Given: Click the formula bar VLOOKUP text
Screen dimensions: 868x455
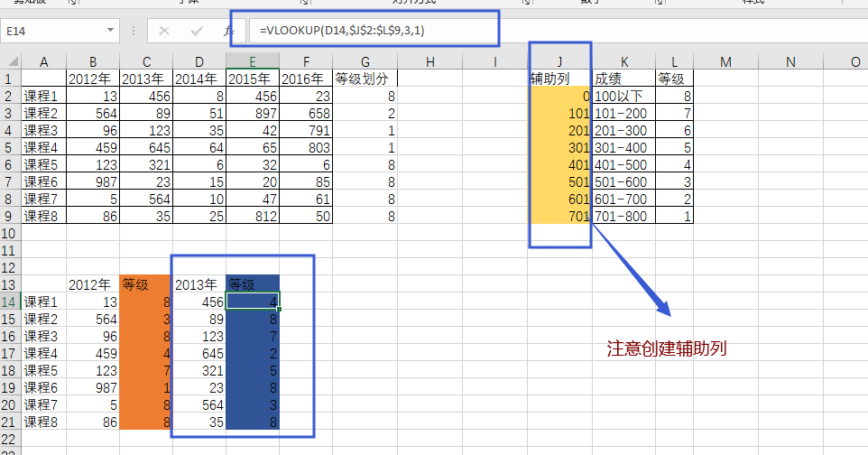Looking at the screenshot, I should [x=342, y=31].
